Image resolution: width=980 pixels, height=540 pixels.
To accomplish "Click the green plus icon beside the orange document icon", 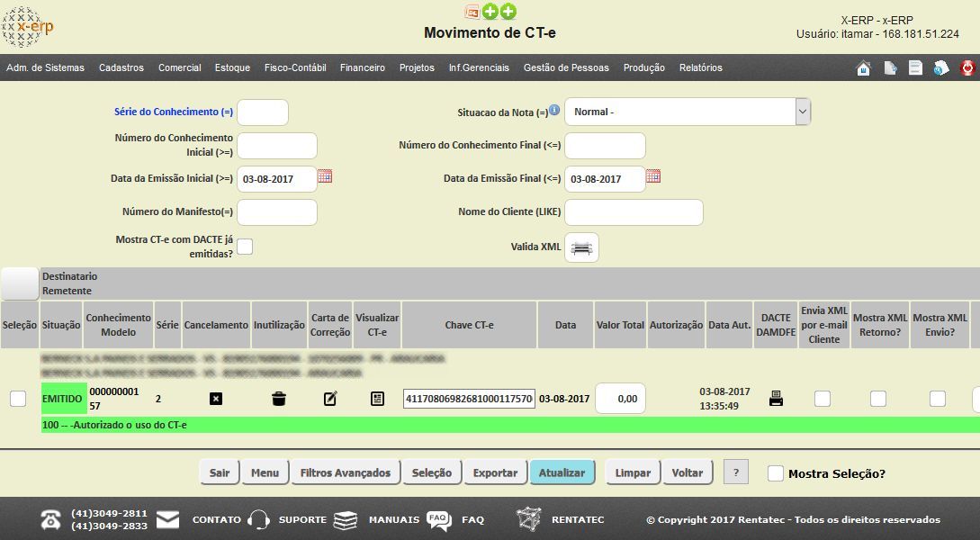I will pyautogui.click(x=490, y=11).
